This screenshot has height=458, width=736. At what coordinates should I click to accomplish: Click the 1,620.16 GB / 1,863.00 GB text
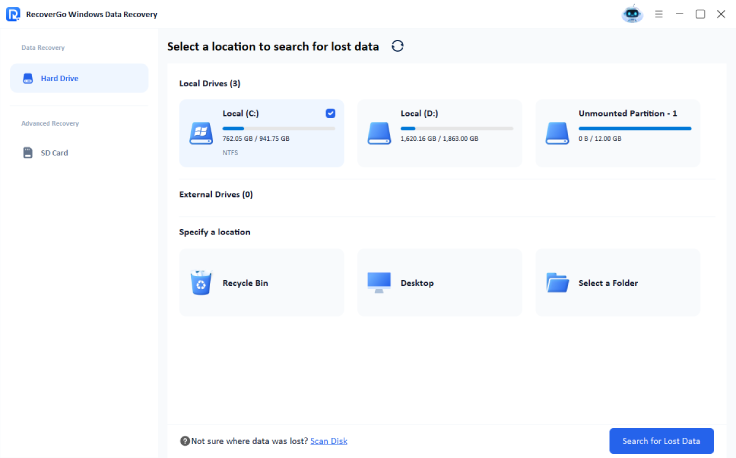click(x=439, y=138)
